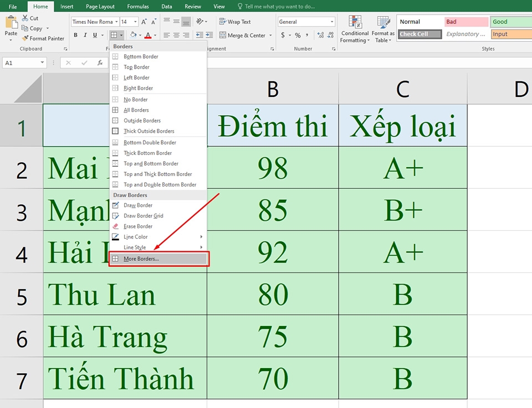Viewport: 532px width, 408px height.
Task: Toggle Bold formatting
Action: [x=76, y=35]
